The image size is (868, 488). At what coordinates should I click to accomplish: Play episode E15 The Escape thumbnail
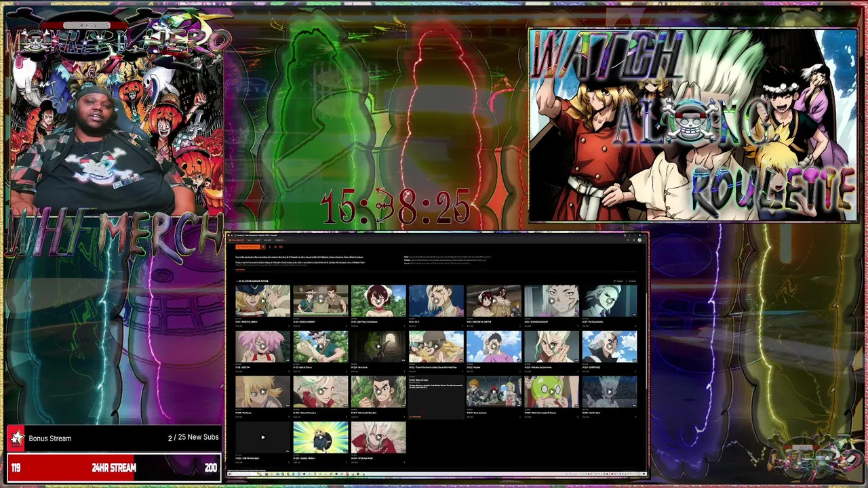click(262, 392)
